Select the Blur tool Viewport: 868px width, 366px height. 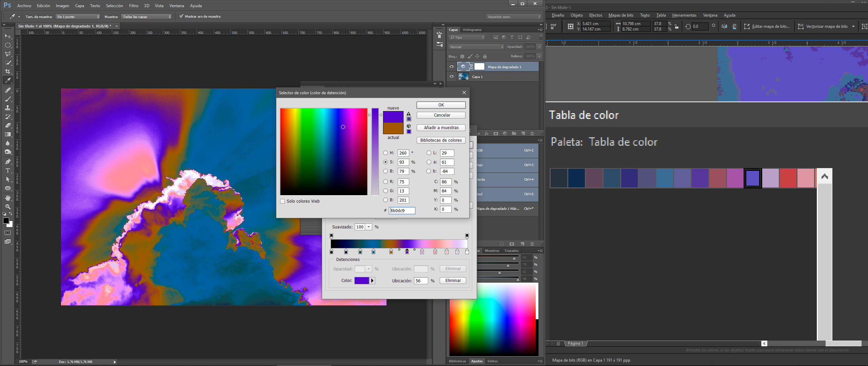(x=7, y=143)
